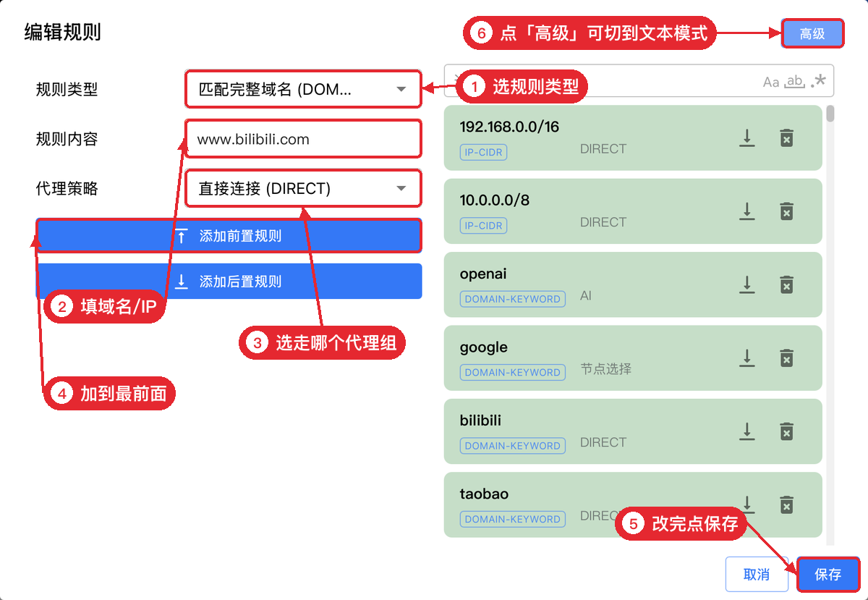This screenshot has height=600, width=868.
Task: Click the arrow icon on the openai rule
Action: 747,284
